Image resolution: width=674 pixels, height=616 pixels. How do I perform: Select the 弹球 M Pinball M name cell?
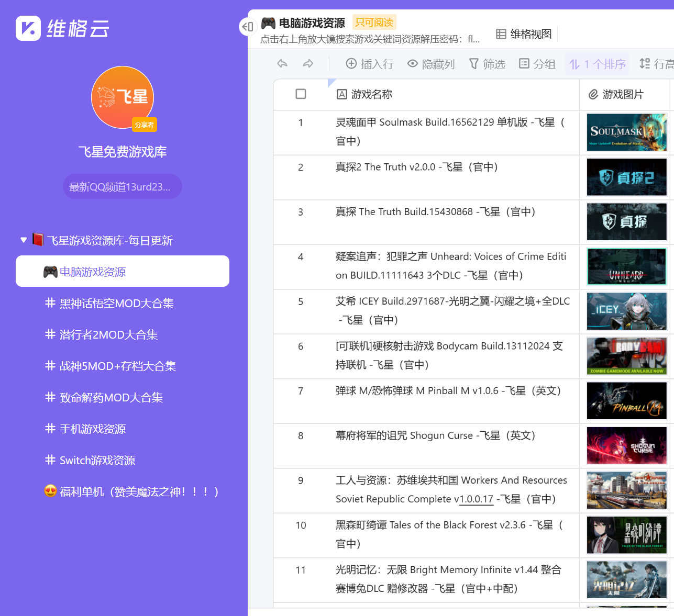pos(454,401)
